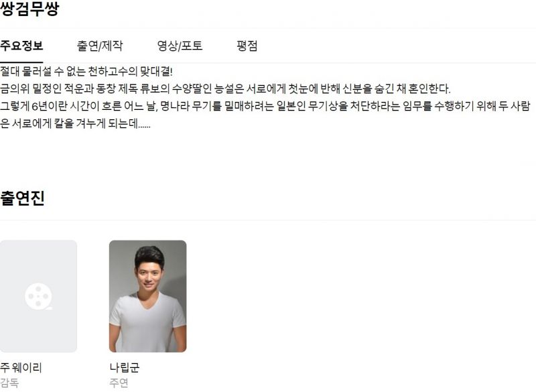This screenshot has height=392, width=536.
Task: Click the tagline ending with 맞대결!
Action: (x=86, y=72)
